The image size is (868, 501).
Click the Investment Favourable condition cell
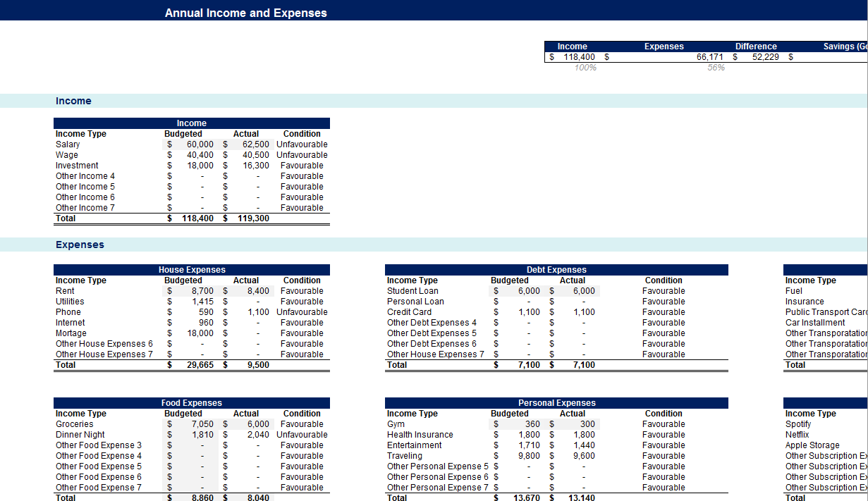click(x=302, y=165)
